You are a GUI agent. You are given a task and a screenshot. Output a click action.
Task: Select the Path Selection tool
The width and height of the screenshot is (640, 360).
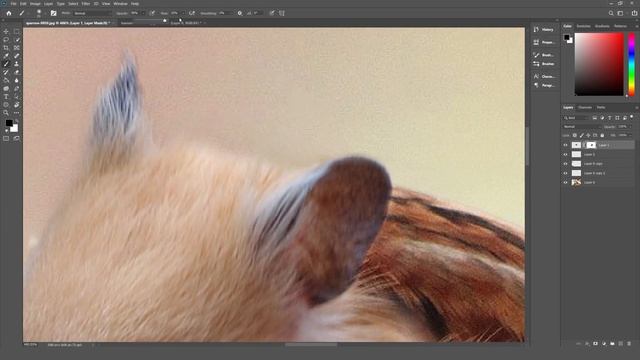click(17, 97)
